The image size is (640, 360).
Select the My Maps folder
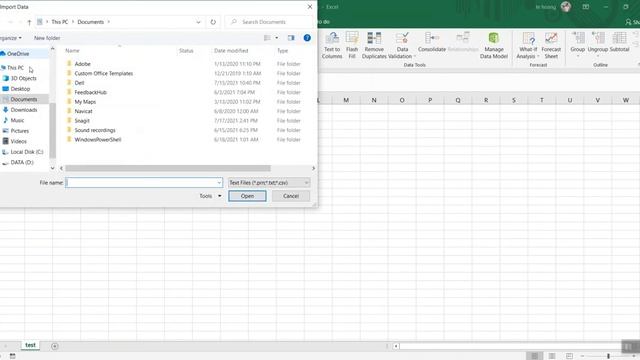point(85,102)
